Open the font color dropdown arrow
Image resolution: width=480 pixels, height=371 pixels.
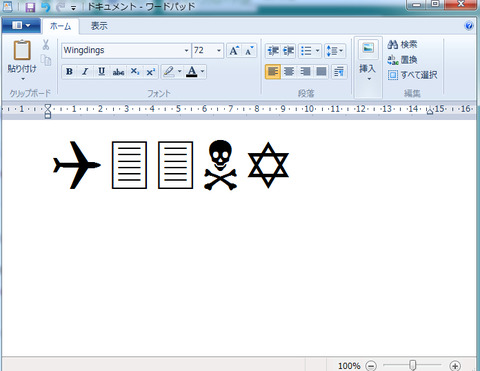[x=202, y=71]
